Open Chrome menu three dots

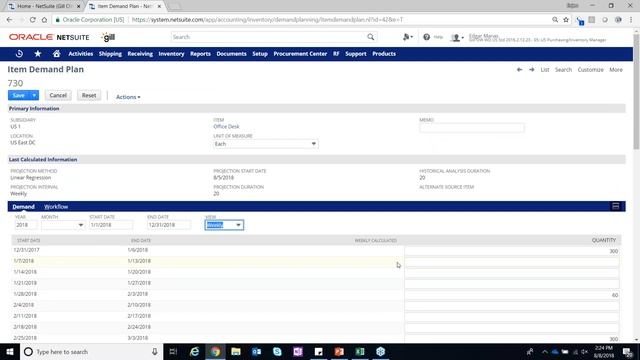(x=631, y=20)
